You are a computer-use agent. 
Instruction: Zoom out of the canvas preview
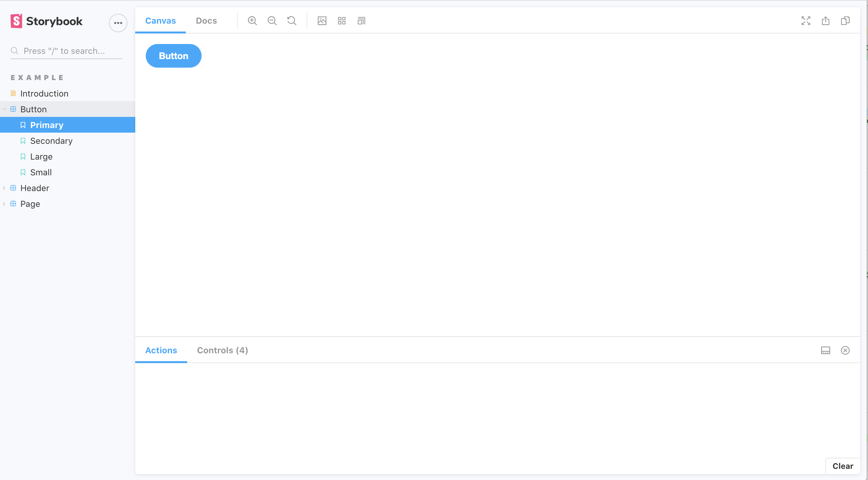point(272,21)
